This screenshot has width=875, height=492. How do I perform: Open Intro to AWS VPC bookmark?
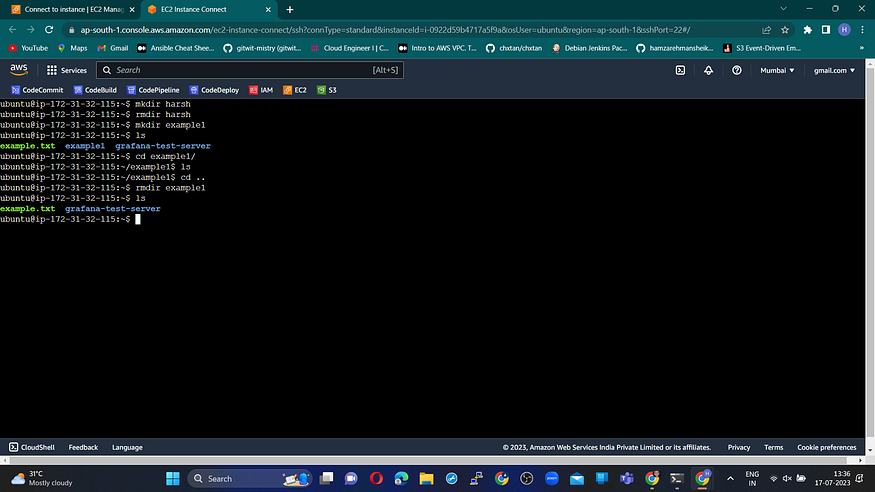(438, 48)
